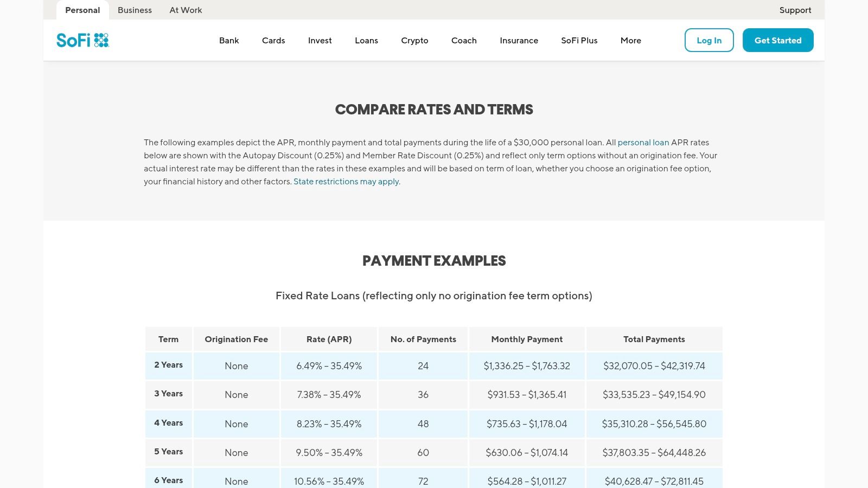Click the No. of Payments header

click(423, 339)
